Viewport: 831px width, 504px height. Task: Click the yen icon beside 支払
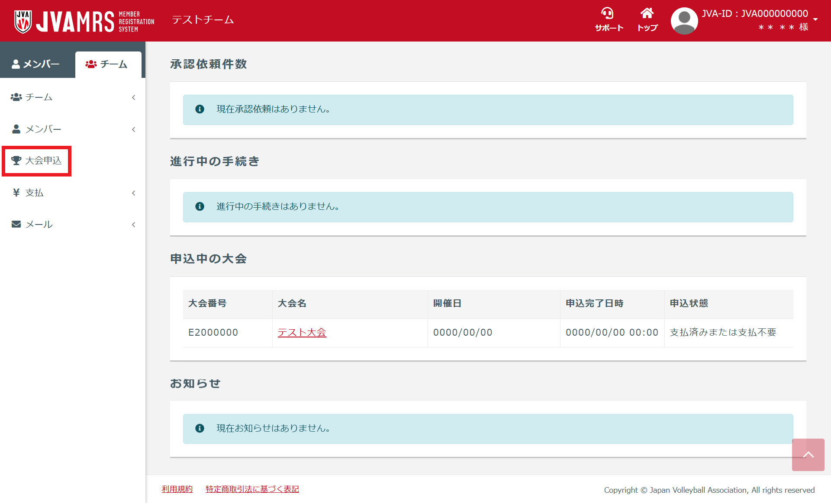[x=16, y=193]
